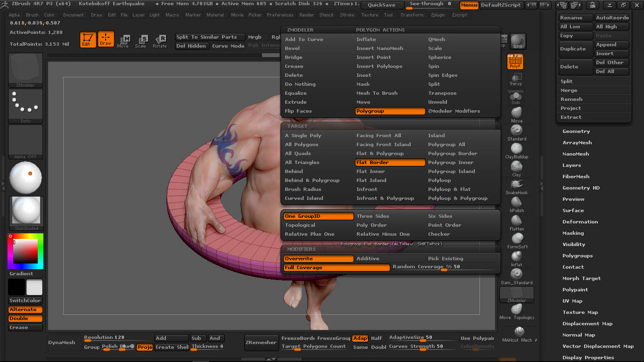Toggle the PolyF polyframe display icon

[515, 61]
